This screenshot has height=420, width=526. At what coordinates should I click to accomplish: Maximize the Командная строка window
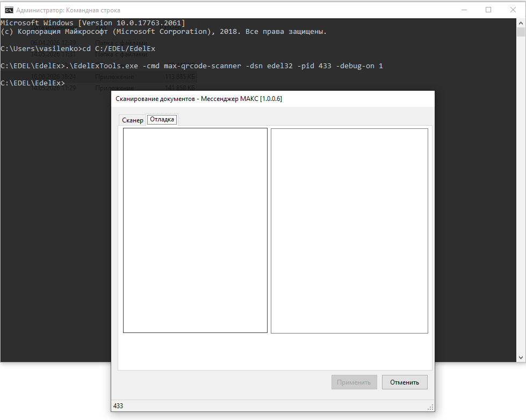(x=488, y=10)
